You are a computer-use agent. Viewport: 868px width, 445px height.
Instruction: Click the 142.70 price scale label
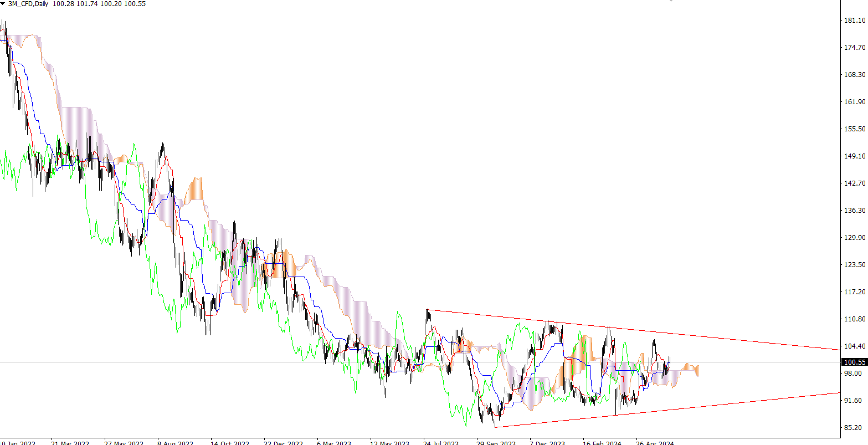click(x=854, y=183)
